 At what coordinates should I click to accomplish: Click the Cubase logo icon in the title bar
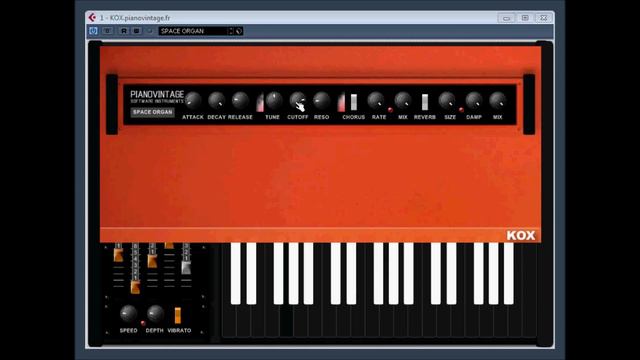tap(92, 18)
